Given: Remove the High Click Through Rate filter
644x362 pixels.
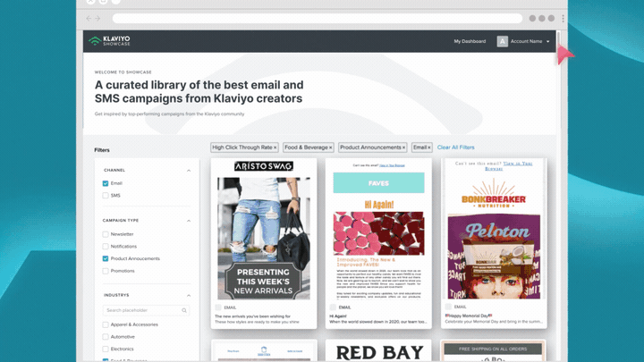Looking at the screenshot, I should pos(275,147).
